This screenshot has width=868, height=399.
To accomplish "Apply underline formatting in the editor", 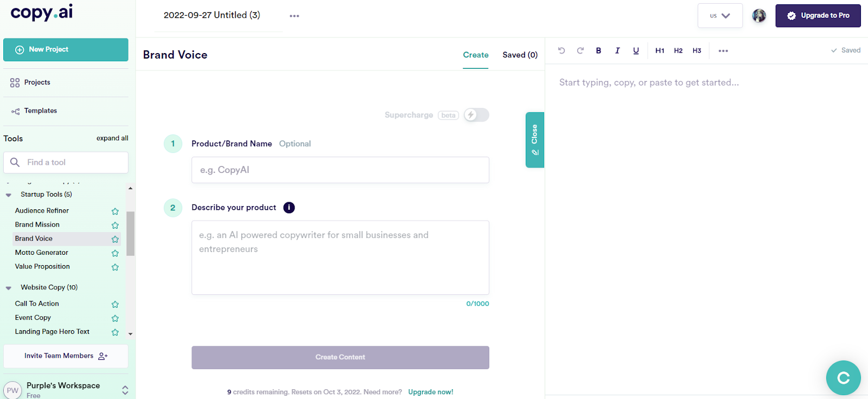I will pos(636,50).
